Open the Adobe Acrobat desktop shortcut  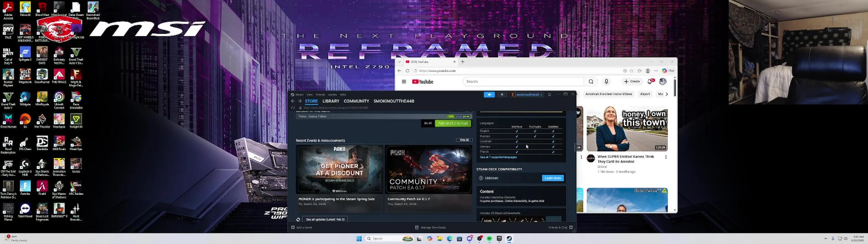(8, 10)
